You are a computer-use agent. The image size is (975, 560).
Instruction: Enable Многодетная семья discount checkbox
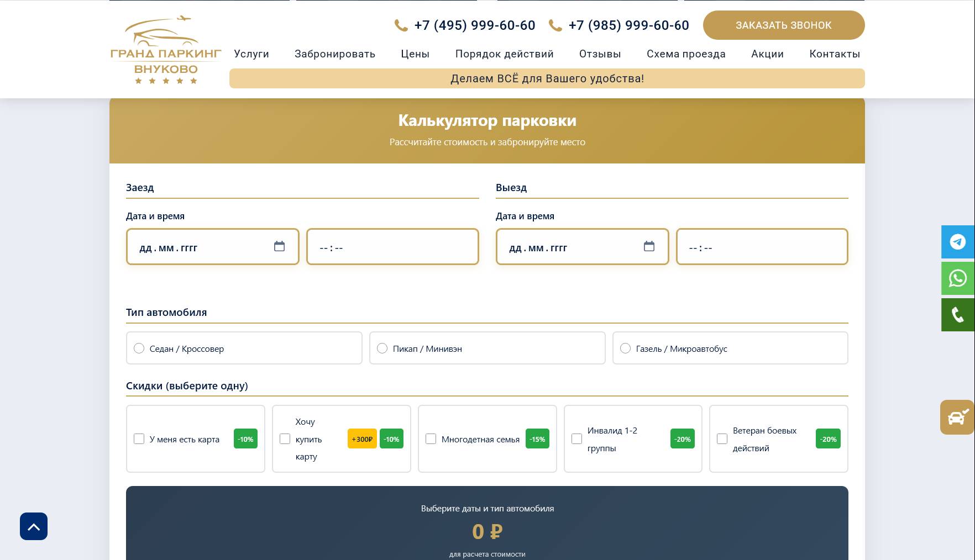pos(431,439)
